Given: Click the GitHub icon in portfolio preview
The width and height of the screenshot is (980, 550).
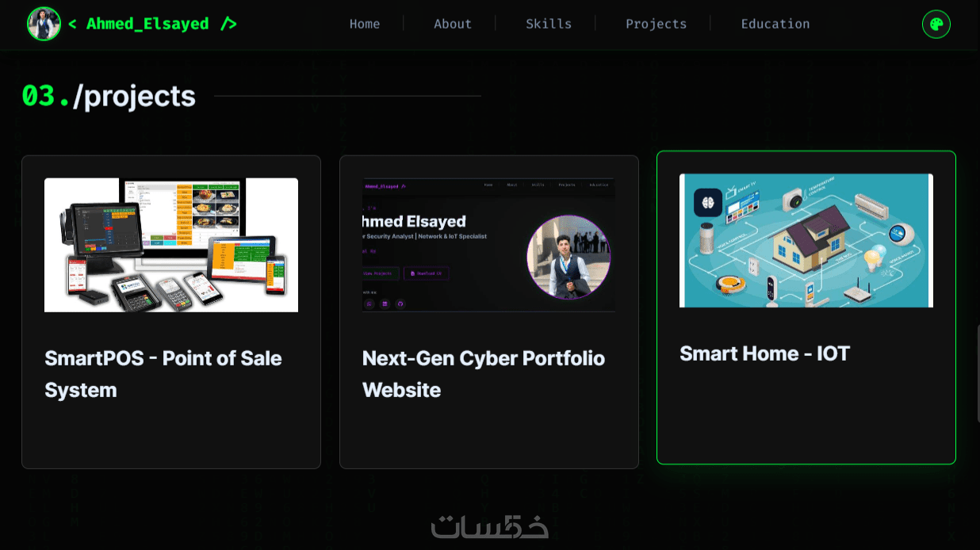Looking at the screenshot, I should (x=400, y=304).
